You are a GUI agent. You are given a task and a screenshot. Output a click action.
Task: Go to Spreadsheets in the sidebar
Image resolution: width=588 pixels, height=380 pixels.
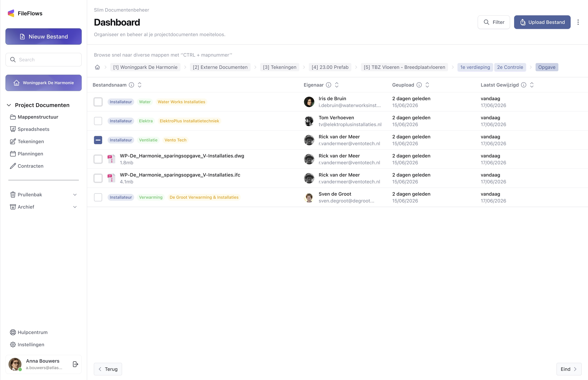click(33, 129)
